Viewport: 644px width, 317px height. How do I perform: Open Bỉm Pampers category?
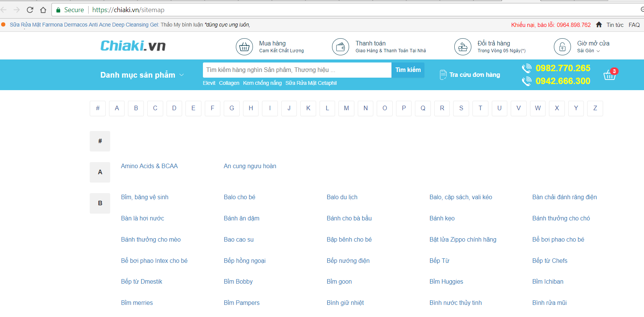pos(242,303)
